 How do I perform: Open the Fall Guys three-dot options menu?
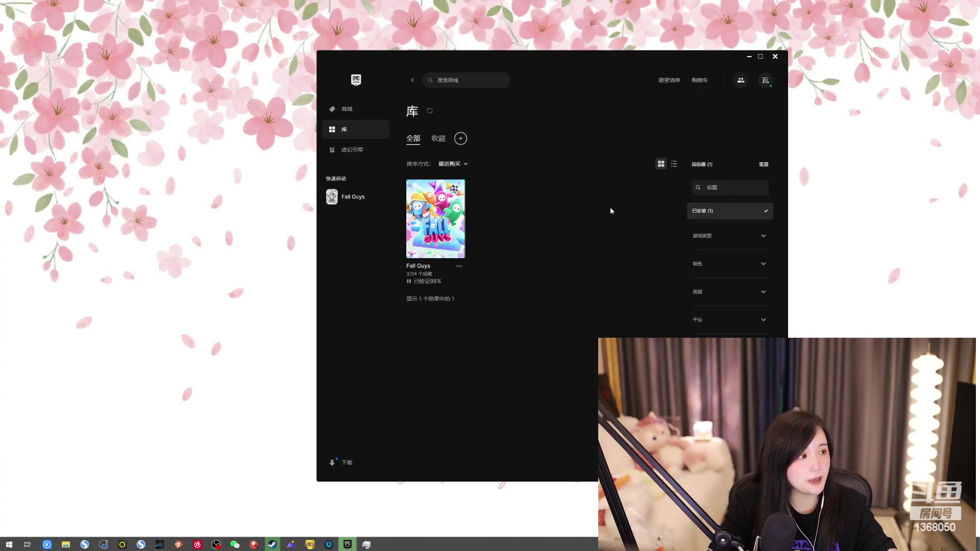coord(459,266)
